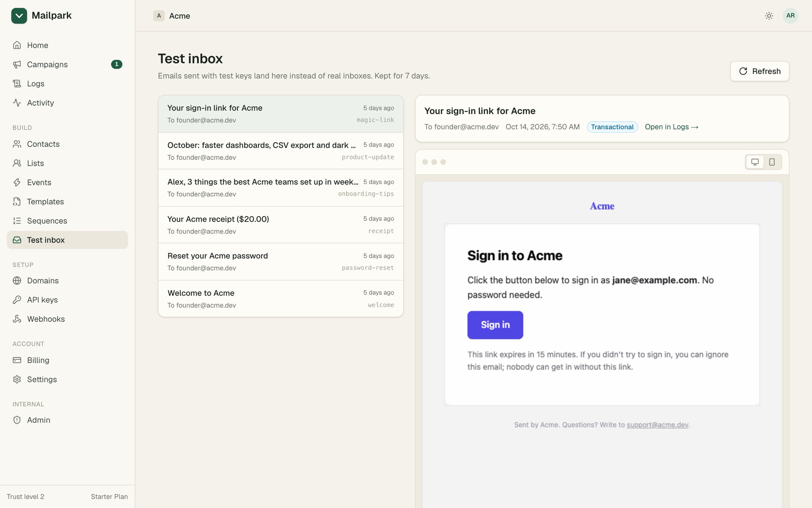Click the product-update template tag
This screenshot has height=508, width=812.
pos(368,157)
